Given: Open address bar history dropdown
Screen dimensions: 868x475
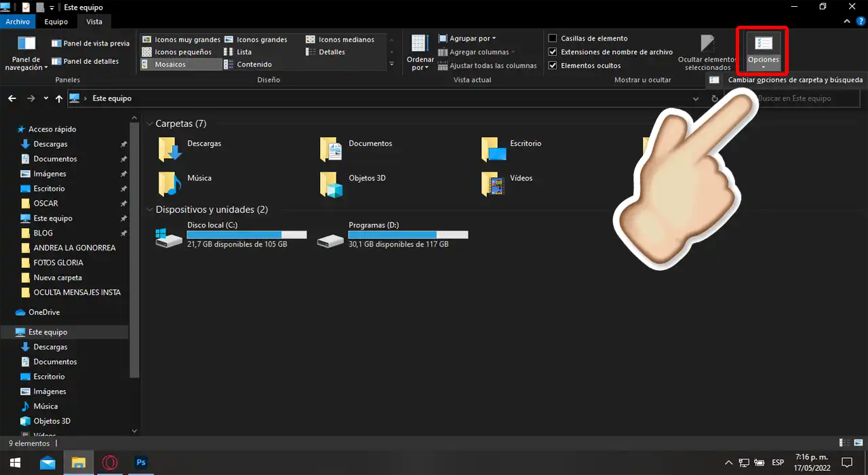Looking at the screenshot, I should tap(696, 98).
